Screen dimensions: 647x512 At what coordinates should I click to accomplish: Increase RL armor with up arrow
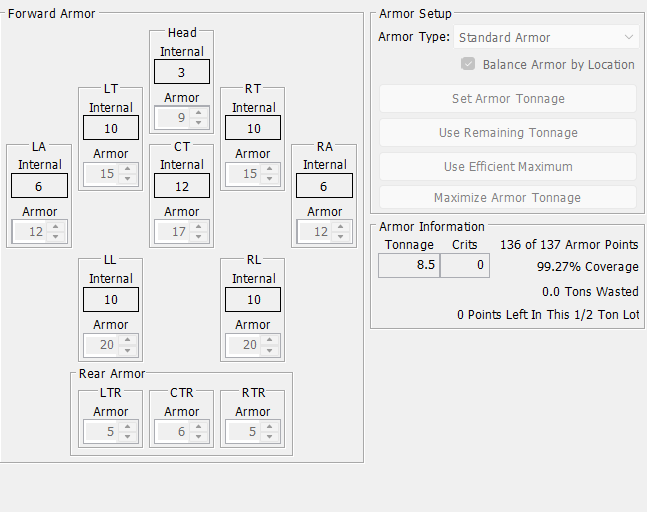pos(269,340)
